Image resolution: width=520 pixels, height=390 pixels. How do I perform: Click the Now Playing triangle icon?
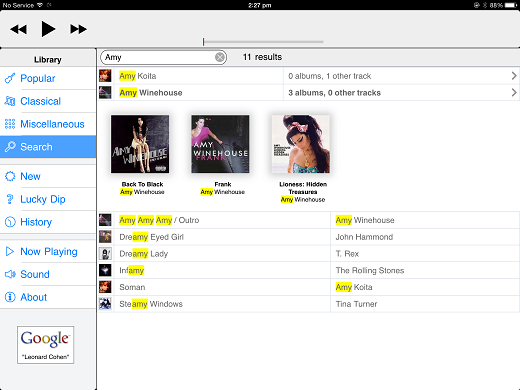pyautogui.click(x=10, y=251)
